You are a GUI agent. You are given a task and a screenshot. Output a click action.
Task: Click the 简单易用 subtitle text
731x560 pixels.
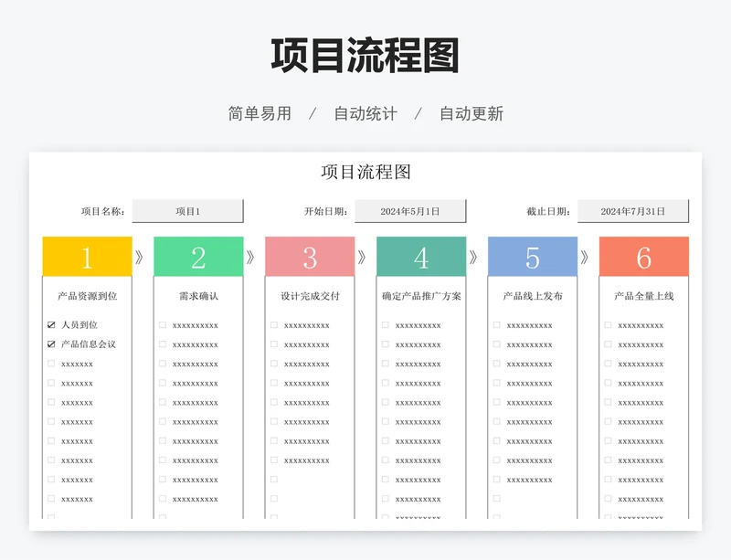(260, 114)
